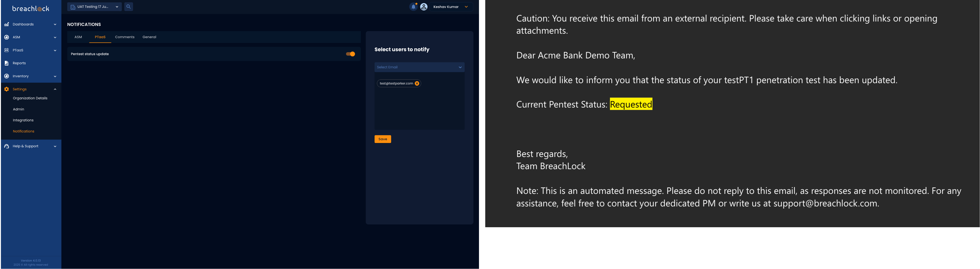Expand the Dashboards menu chevron
Viewport: 980px width, 269px height.
[x=55, y=24]
